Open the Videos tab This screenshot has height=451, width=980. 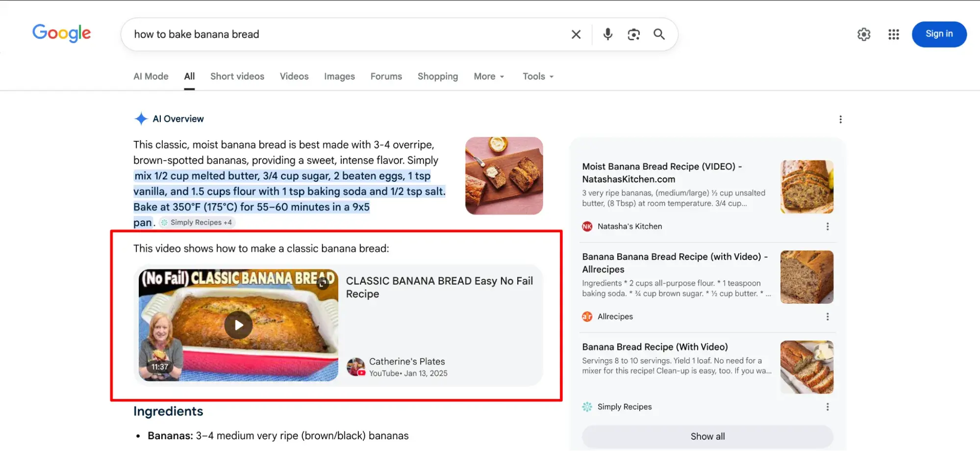[x=294, y=76]
